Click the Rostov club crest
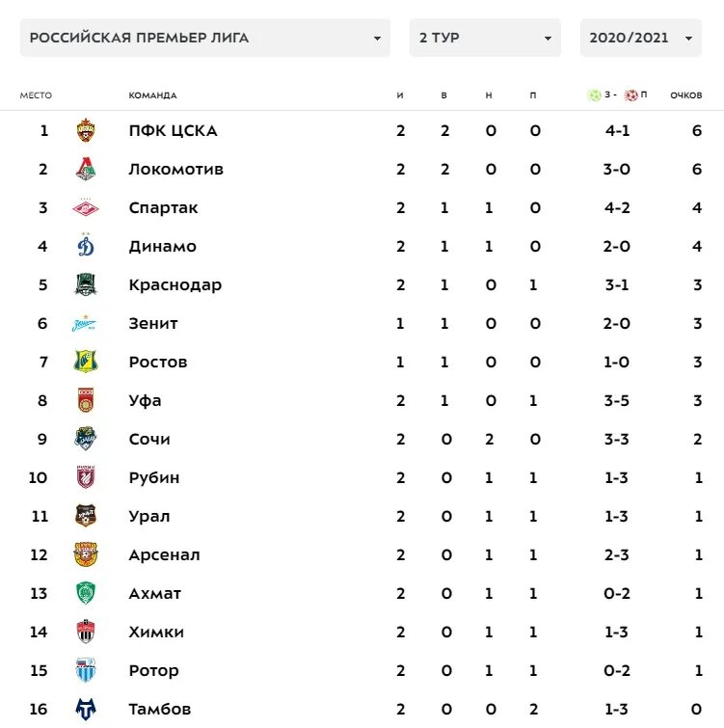 click(86, 362)
